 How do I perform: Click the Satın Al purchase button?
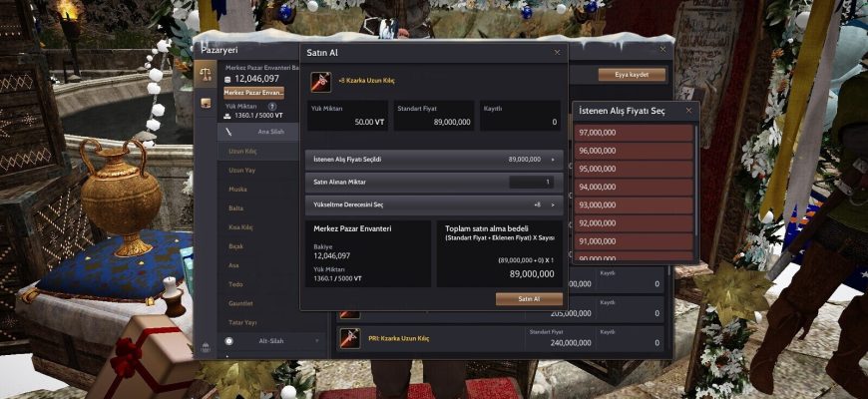pos(529,299)
